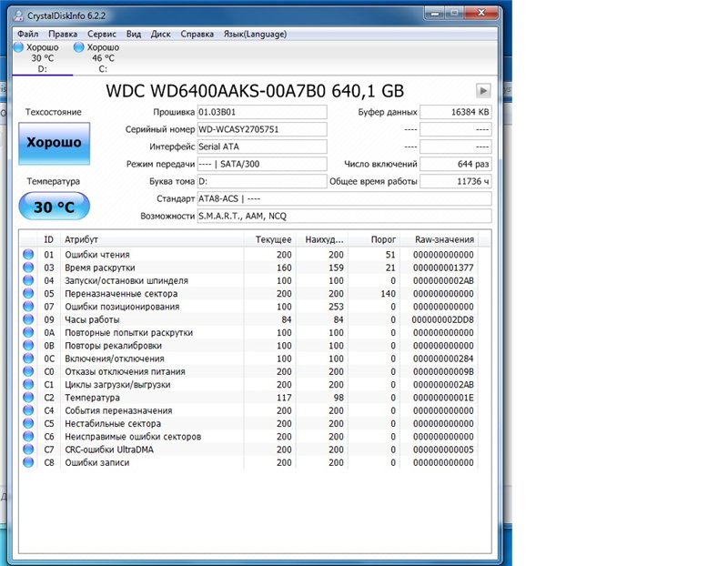728x566 pixels.
Task: Click the Общее время работы 11736 ч field
Action: pos(456,181)
